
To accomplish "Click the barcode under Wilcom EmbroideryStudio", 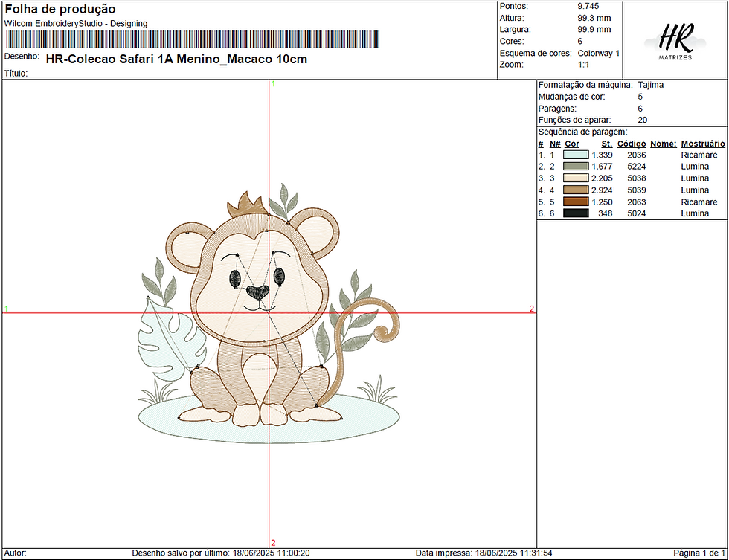I will point(193,39).
